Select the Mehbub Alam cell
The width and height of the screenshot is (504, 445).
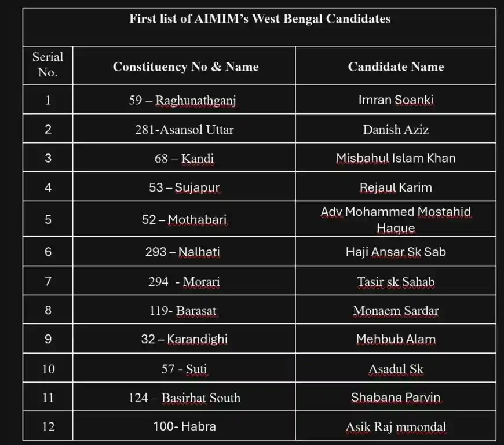(x=396, y=340)
